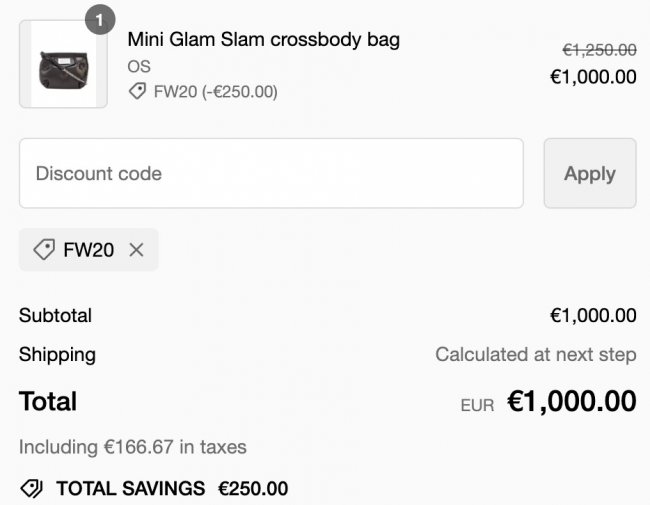This screenshot has width=650, height=505.
Task: Click the TOTAL SAVINGS €250.00 amount
Action: pyautogui.click(x=253, y=489)
